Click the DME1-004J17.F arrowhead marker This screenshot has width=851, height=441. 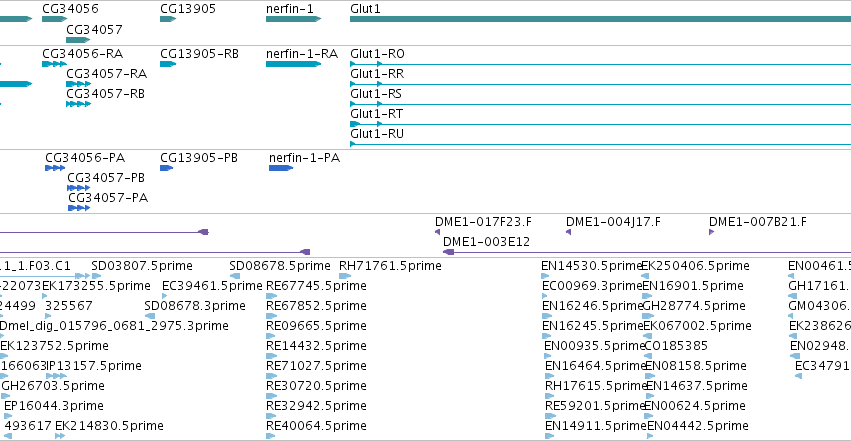pyautogui.click(x=568, y=232)
